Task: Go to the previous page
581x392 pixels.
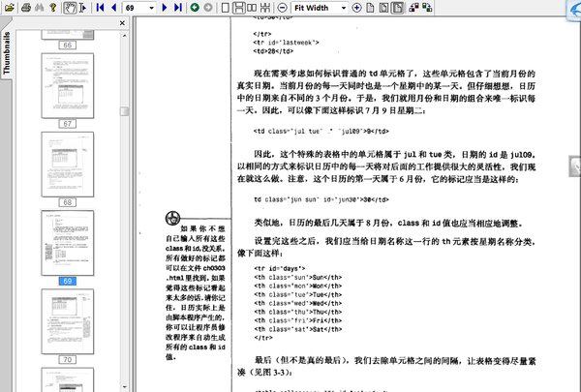Action: (x=113, y=8)
